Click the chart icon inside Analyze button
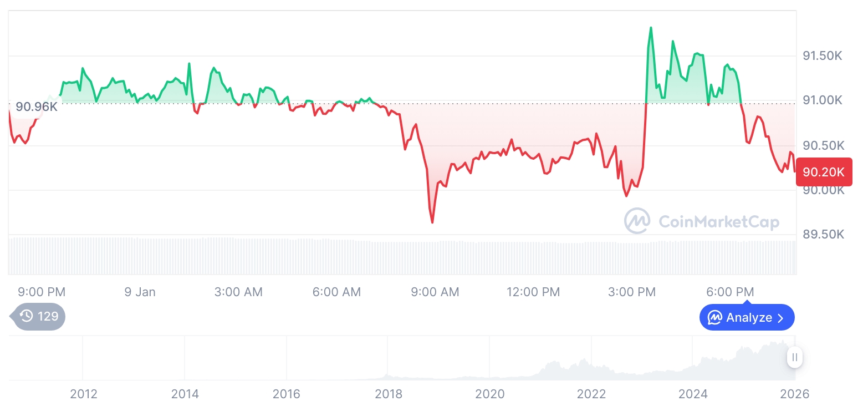 click(x=715, y=318)
